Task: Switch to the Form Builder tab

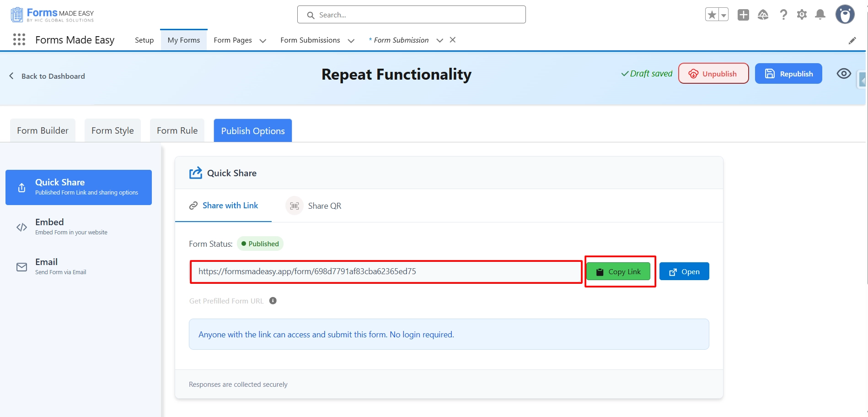Action: pyautogui.click(x=43, y=131)
